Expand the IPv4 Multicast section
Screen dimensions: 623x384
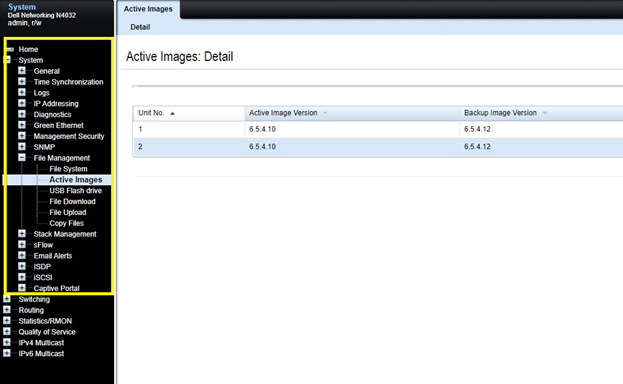click(7, 342)
